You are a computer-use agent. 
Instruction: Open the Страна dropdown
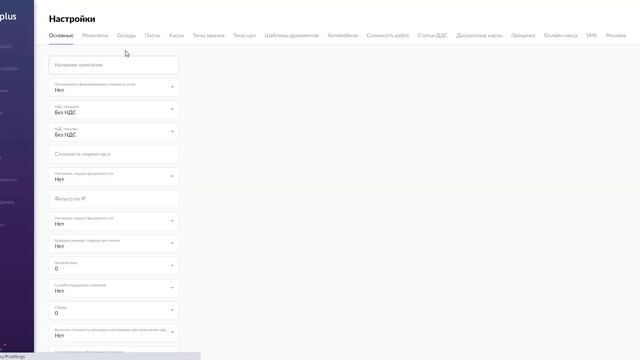pyautogui.click(x=114, y=311)
